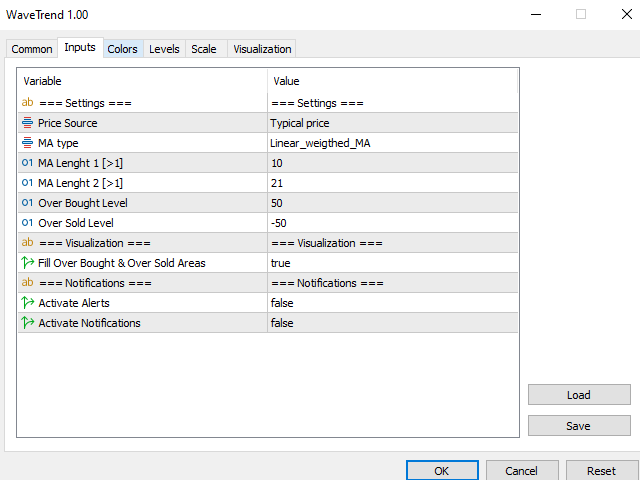The height and width of the screenshot is (480, 640).
Task: Toggle Fill Over Bought value true
Action: coord(393,263)
